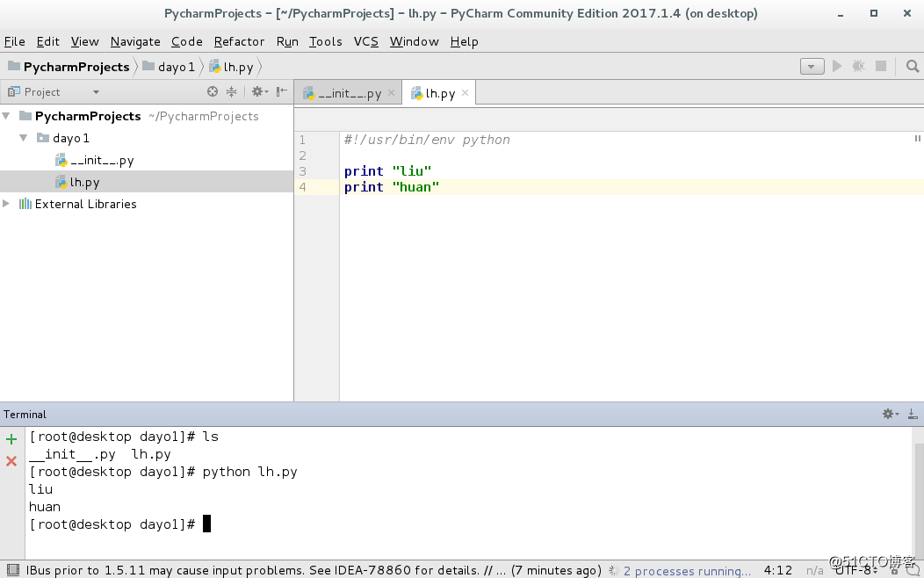Hide the Project tool window
This screenshot has width=924, height=578.
[282, 91]
